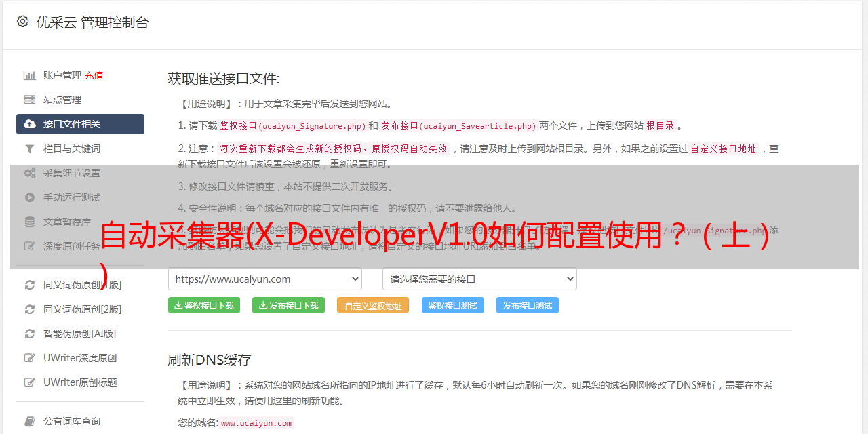Click the 刷新DNS缓存 heading
Viewport: 868px width, 434px height.
[x=210, y=359]
